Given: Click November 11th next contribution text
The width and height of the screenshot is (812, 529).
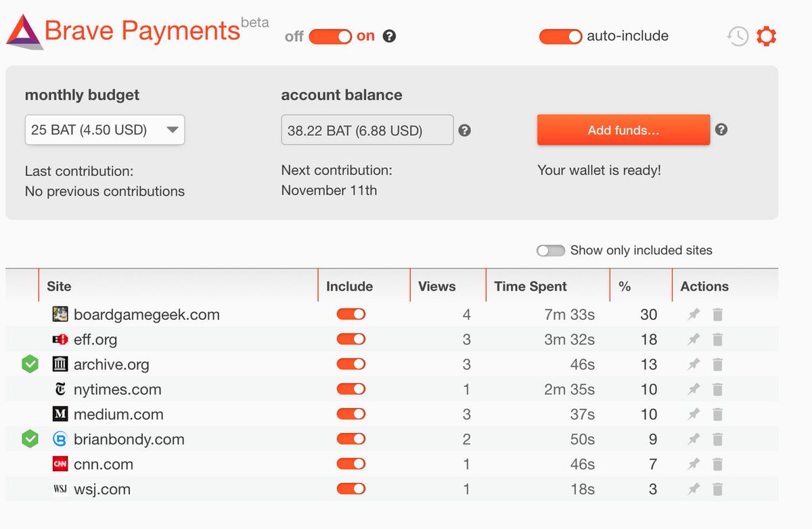Looking at the screenshot, I should pyautogui.click(x=329, y=190).
